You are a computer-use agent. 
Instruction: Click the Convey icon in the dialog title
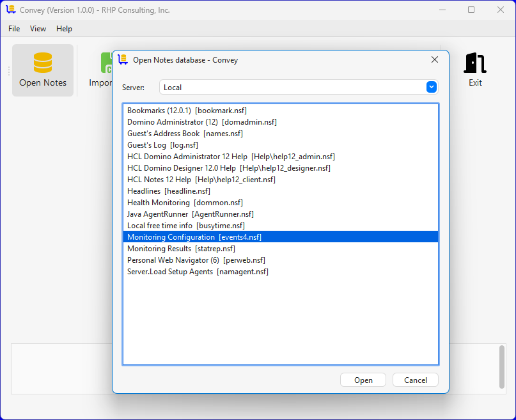click(123, 59)
